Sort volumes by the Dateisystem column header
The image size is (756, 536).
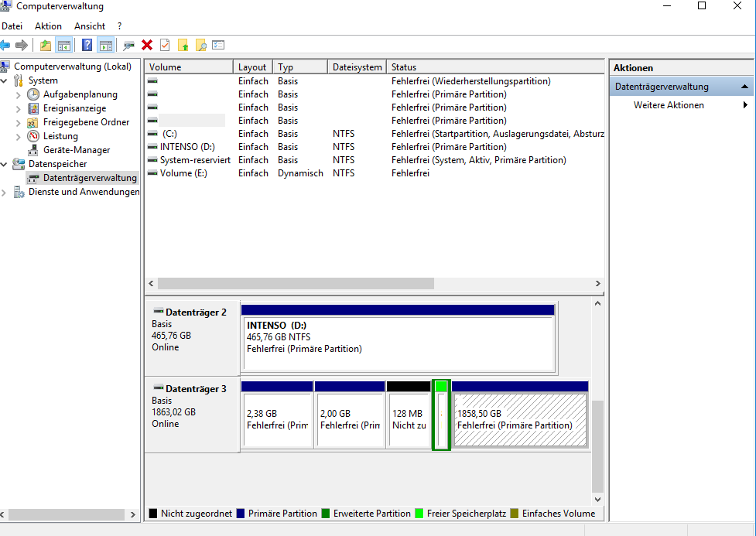pyautogui.click(x=357, y=67)
